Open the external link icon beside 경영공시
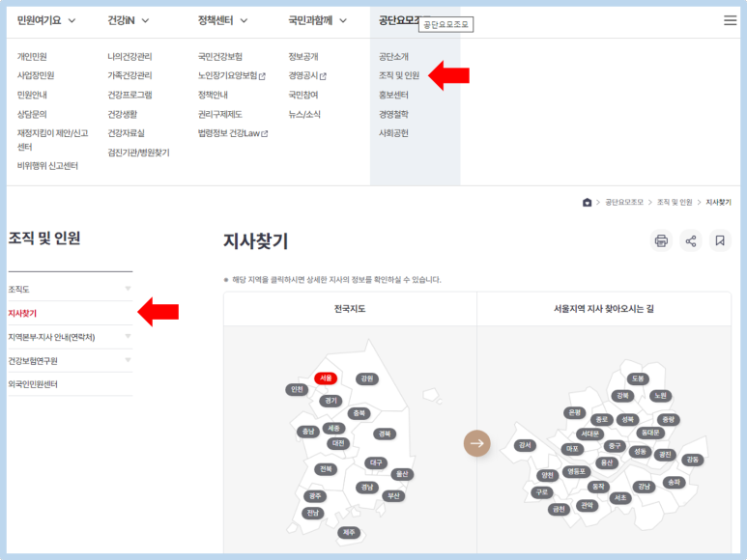Viewport: 747px width, 560px height. tap(323, 76)
